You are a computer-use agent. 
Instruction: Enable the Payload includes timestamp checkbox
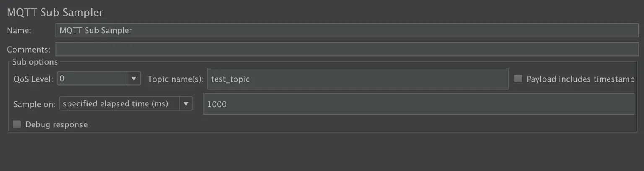519,79
